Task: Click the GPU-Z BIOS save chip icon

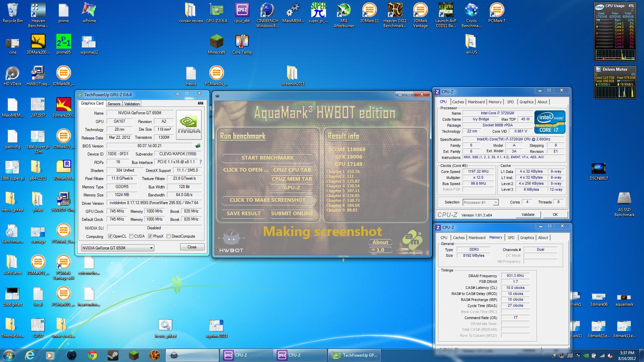Action: coord(198,146)
